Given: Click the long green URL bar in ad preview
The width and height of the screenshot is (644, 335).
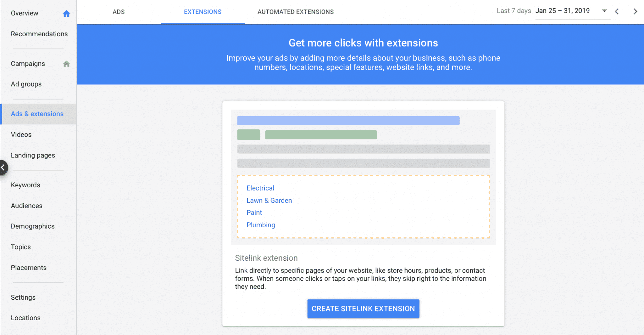Looking at the screenshot, I should 321,135.
